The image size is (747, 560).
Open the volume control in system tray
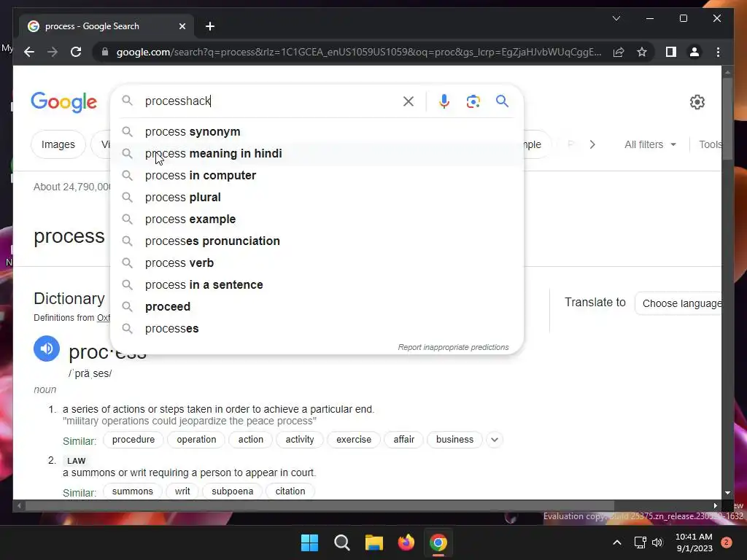[x=657, y=542]
